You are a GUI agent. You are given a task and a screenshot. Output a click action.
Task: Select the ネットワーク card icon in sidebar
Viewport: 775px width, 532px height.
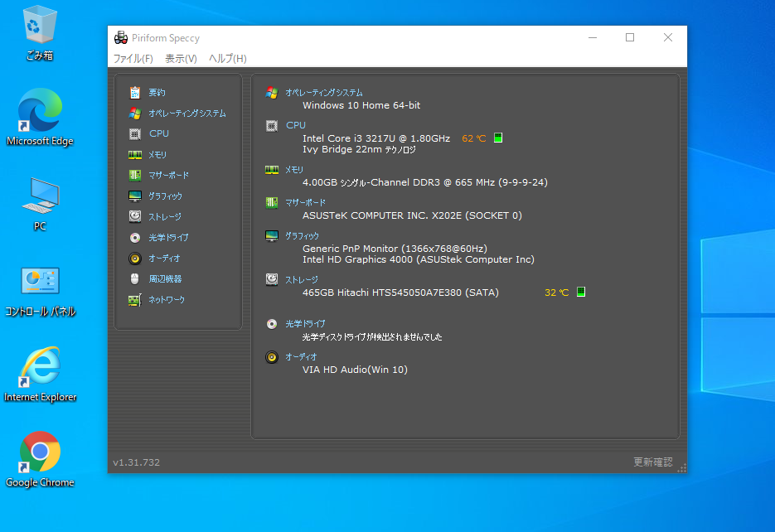pos(135,300)
